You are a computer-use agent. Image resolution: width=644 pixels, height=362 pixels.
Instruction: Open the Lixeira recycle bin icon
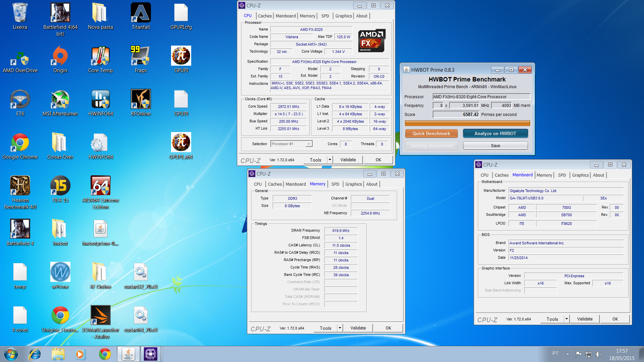[x=20, y=16]
